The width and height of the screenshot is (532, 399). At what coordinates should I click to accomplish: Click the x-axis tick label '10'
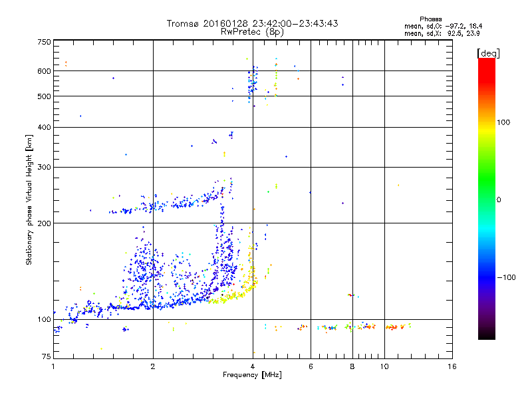coord(384,366)
